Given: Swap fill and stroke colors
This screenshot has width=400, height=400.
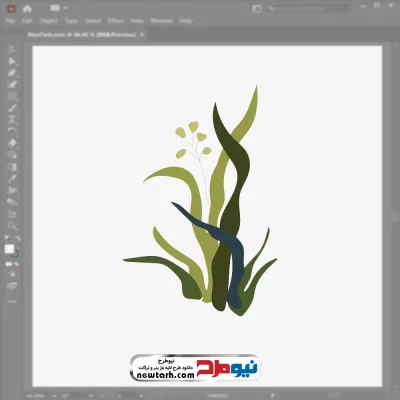Looking at the screenshot, I should tap(18, 239).
